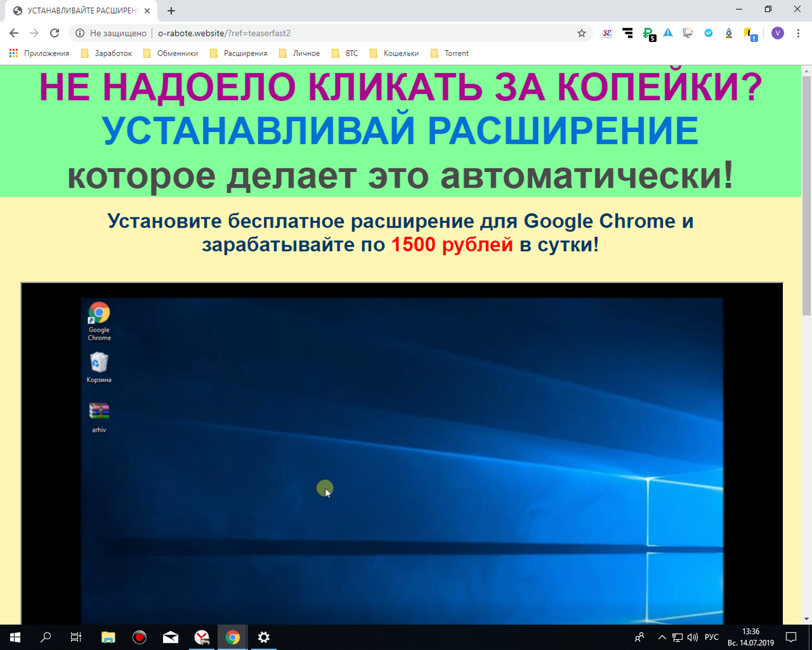Viewport: 812px width, 650px height.
Task: Click the text 'которое делает это автоматически!'
Action: [x=400, y=175]
